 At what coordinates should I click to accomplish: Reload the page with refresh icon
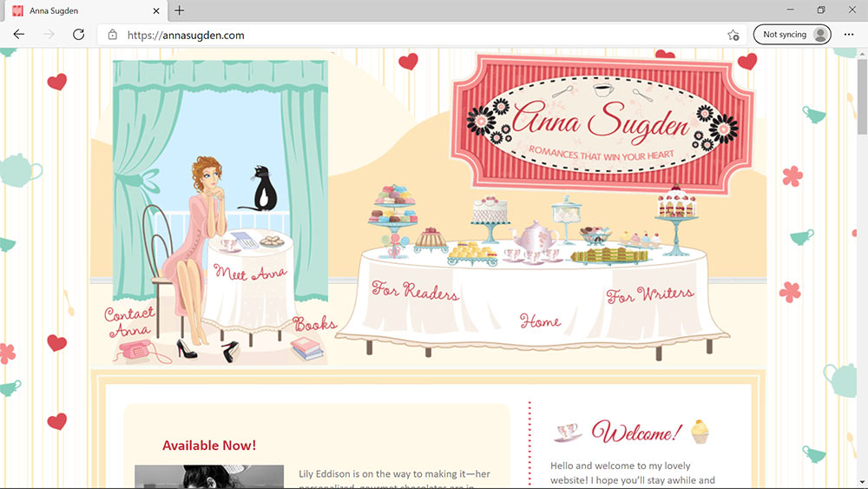click(x=78, y=35)
